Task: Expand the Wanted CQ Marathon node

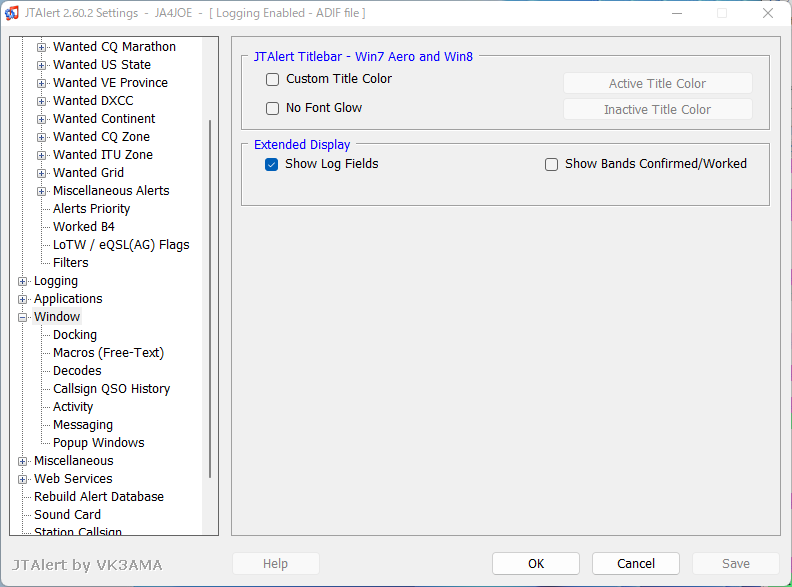Action: tap(41, 47)
